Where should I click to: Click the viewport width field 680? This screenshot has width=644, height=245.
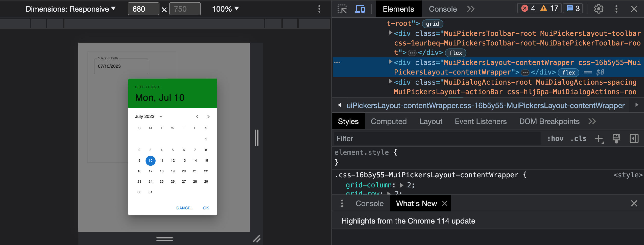(x=143, y=9)
